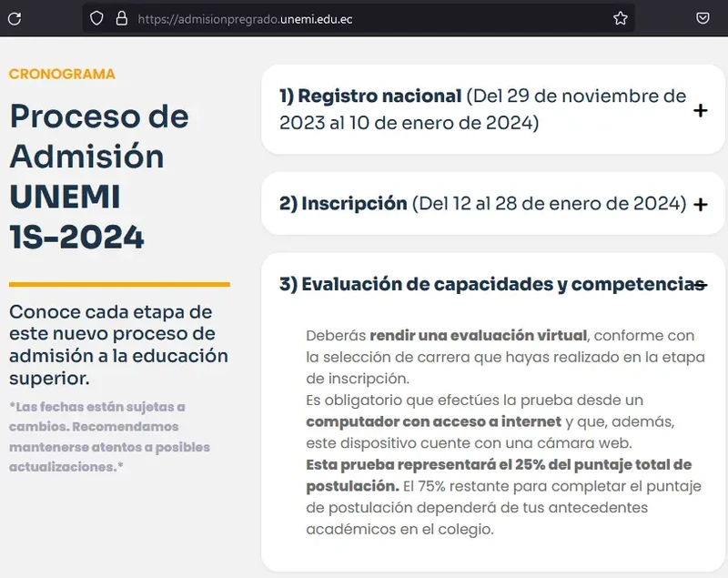Click the 'Las fechas están sujetas a cambios' note
728x578 pixels.
(109, 436)
